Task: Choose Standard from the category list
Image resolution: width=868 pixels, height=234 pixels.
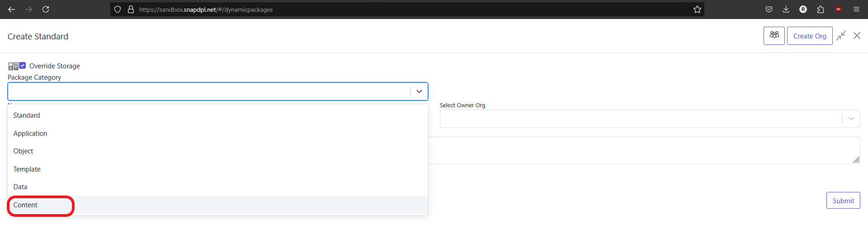Action: 218,115
